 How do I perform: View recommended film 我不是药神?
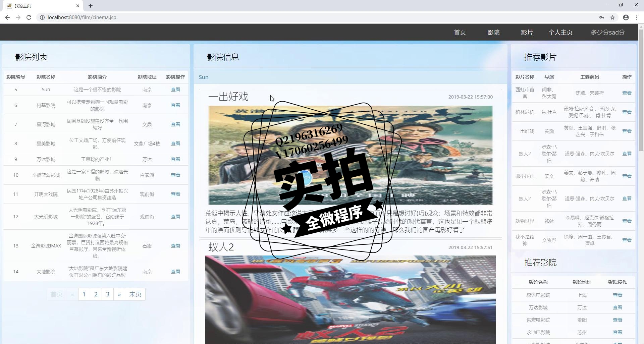pyautogui.click(x=627, y=240)
